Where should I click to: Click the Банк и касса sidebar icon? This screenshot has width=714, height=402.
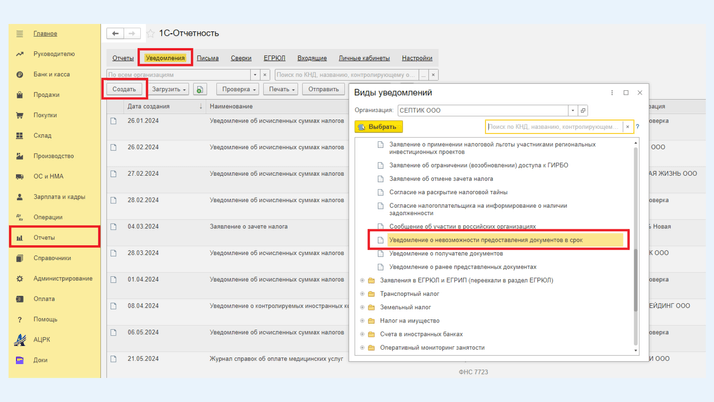(x=20, y=75)
